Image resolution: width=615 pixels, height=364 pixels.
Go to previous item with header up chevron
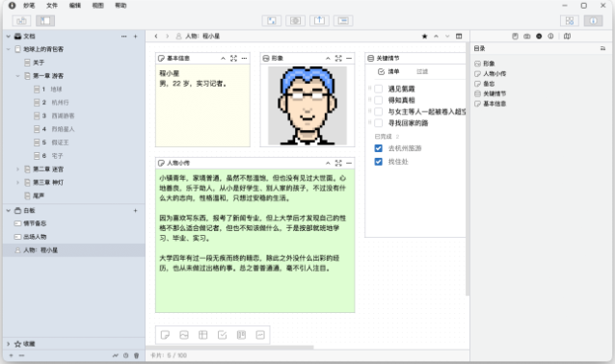tap(436, 36)
